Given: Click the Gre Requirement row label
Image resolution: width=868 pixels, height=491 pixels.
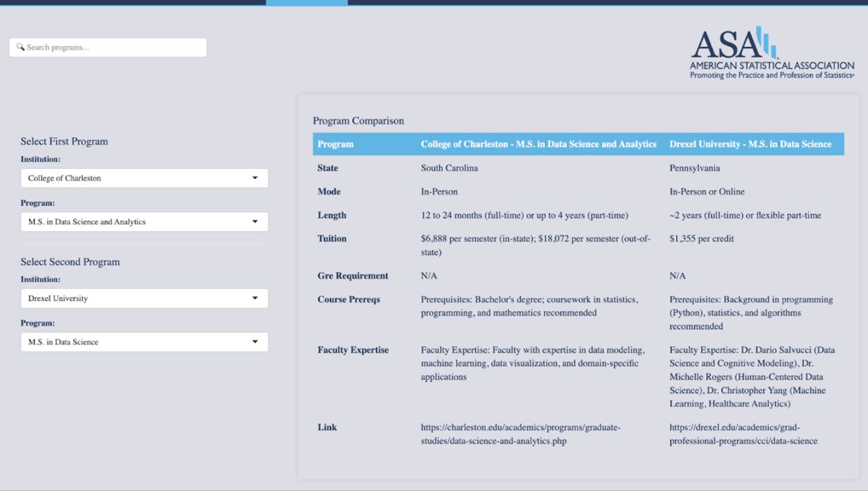Looking at the screenshot, I should (x=353, y=276).
